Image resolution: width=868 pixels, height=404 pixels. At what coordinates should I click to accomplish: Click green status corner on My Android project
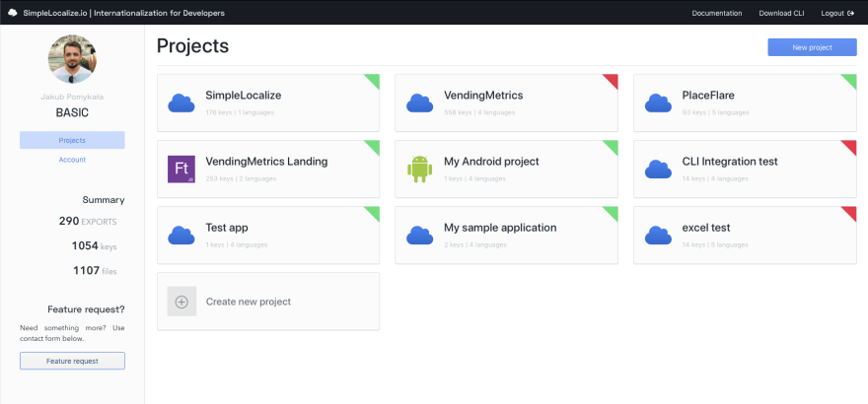tap(613, 146)
